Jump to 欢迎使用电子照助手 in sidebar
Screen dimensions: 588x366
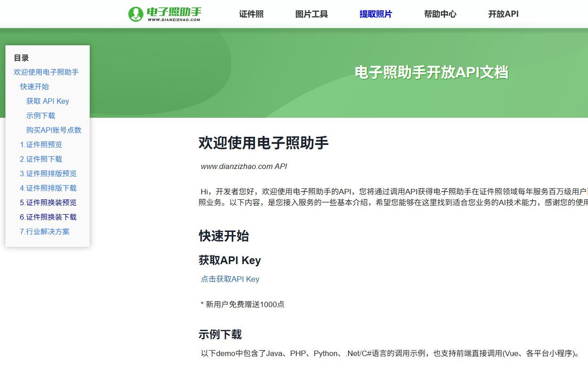(x=46, y=72)
